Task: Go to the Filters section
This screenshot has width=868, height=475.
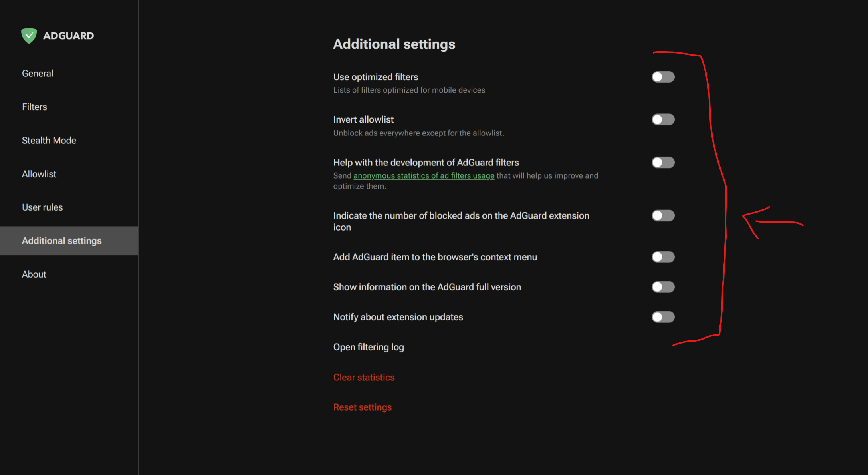Action: coord(34,107)
